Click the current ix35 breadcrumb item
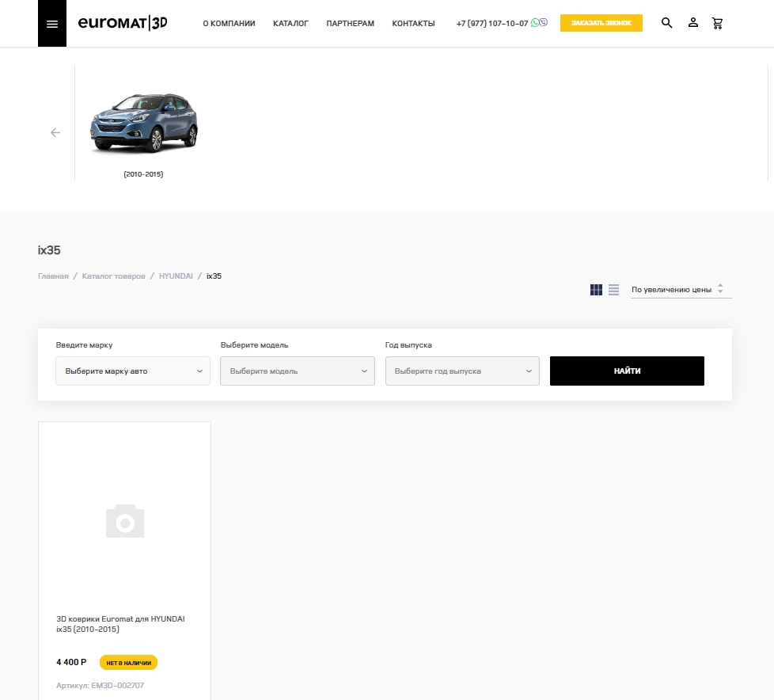774x700 pixels. (214, 276)
